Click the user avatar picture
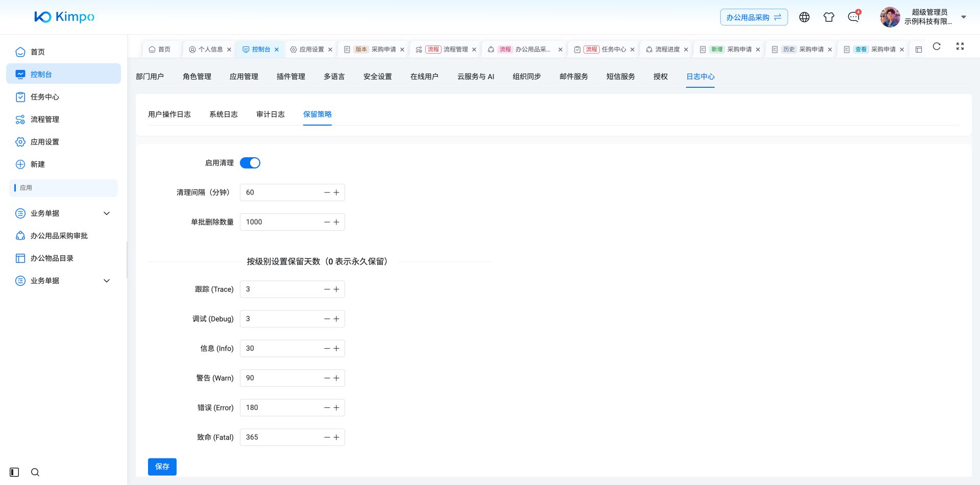The height and width of the screenshot is (485, 980). 890,17
